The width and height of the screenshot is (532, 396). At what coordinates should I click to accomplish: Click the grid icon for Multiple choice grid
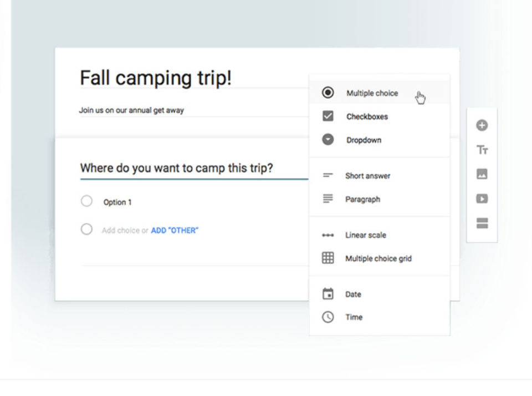[328, 258]
